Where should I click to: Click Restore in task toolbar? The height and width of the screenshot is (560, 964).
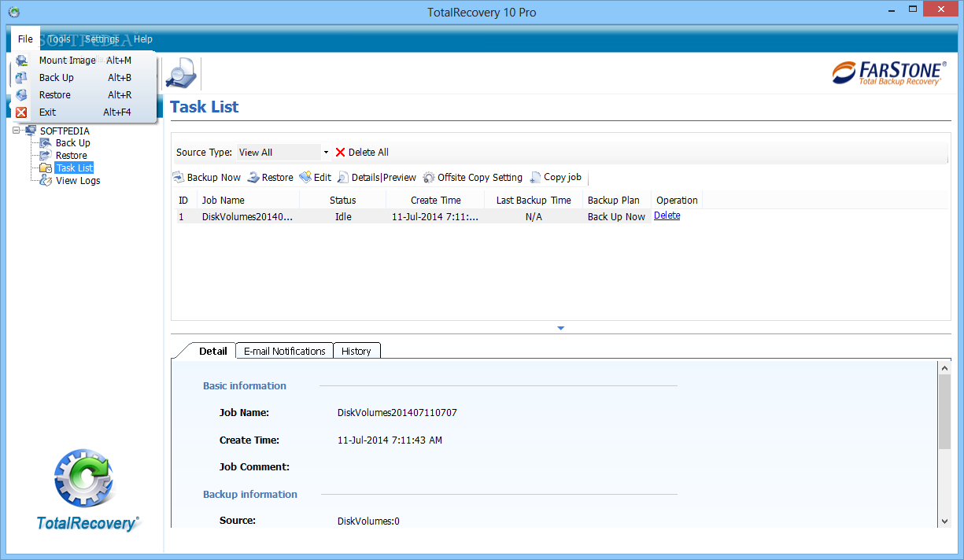pyautogui.click(x=271, y=178)
